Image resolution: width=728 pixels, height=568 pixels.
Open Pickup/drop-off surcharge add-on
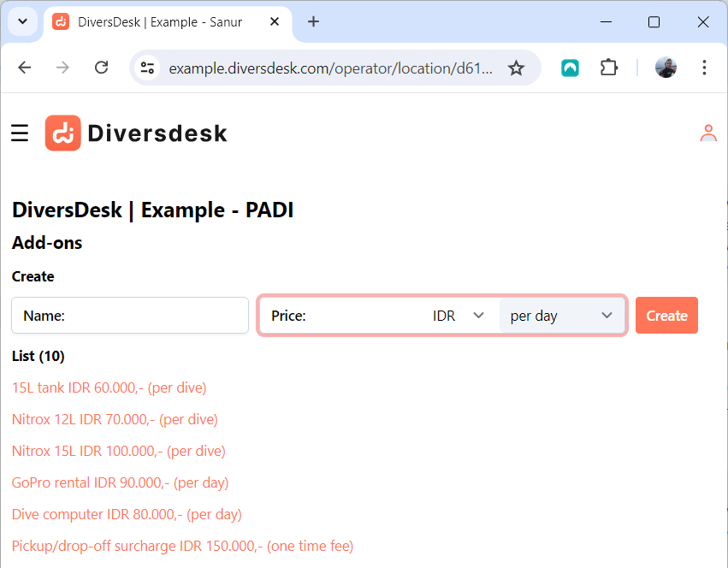click(182, 546)
